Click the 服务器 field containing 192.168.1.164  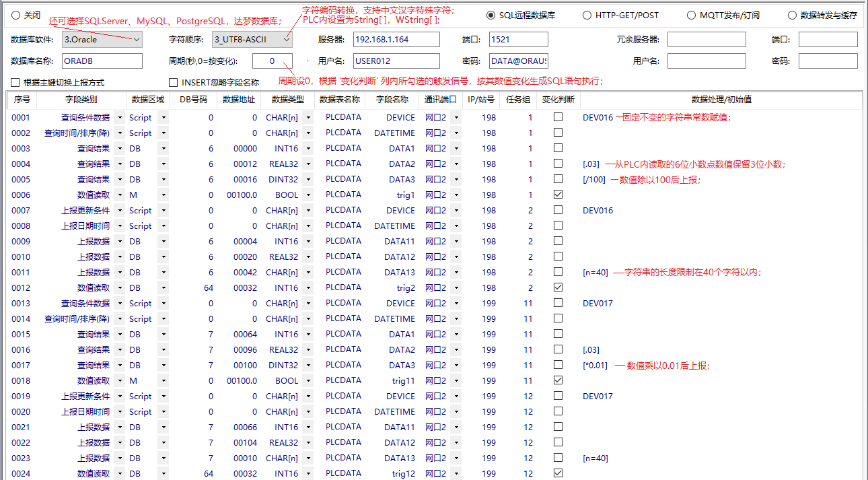pos(396,40)
